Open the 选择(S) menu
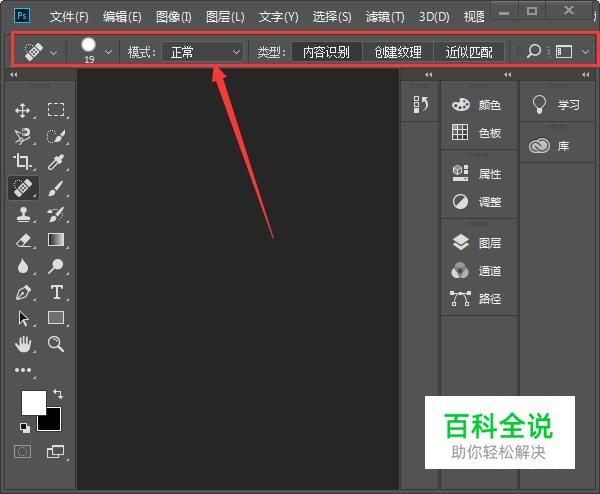 332,17
